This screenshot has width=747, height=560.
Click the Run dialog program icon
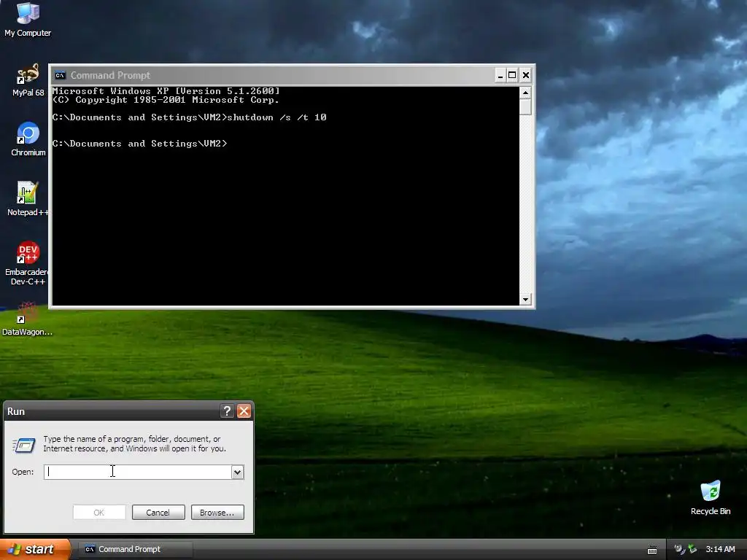24,445
